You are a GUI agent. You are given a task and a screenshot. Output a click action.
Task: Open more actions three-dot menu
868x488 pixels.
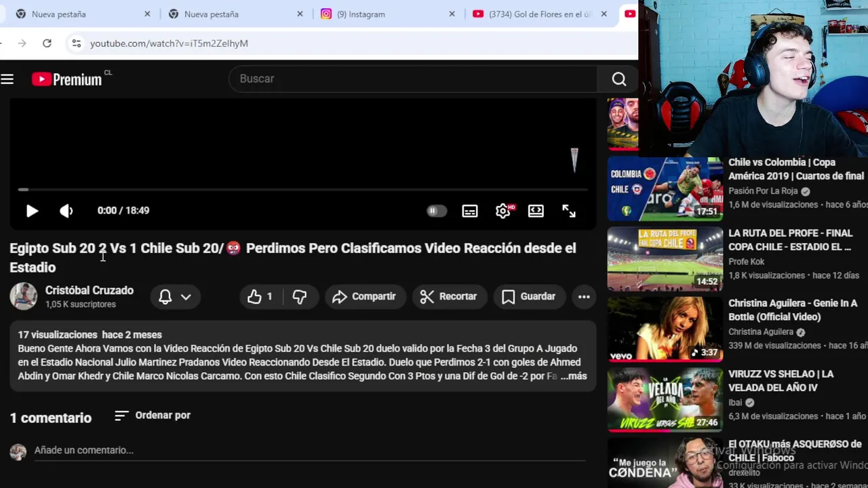coord(584,297)
